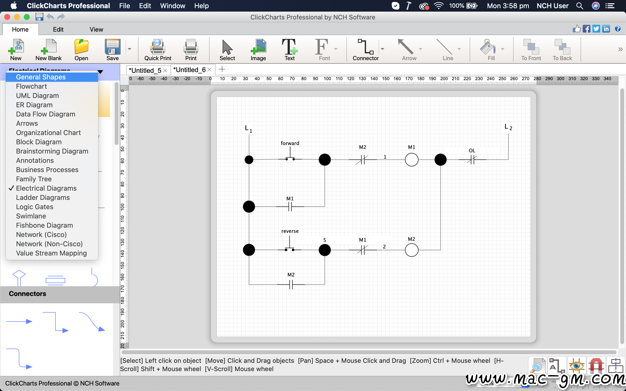Click the zoom magnifier icon in status area
Screen dimensions: 626x391
point(538,365)
